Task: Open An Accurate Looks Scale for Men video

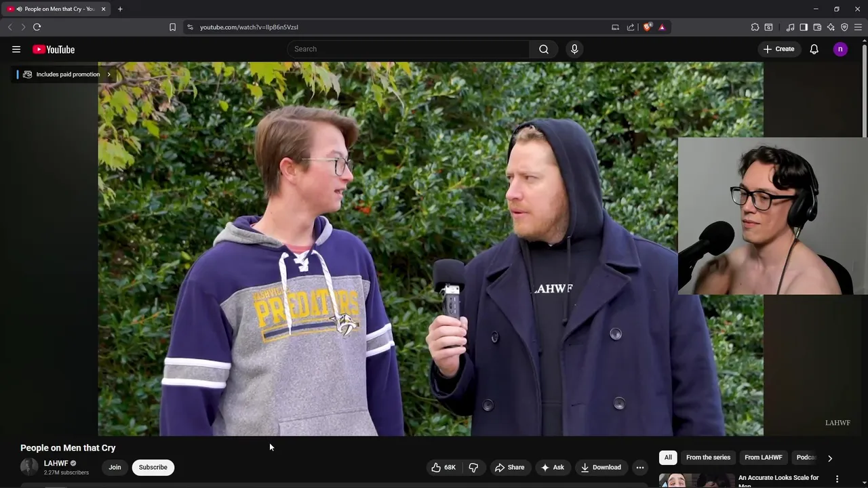Action: click(x=778, y=481)
